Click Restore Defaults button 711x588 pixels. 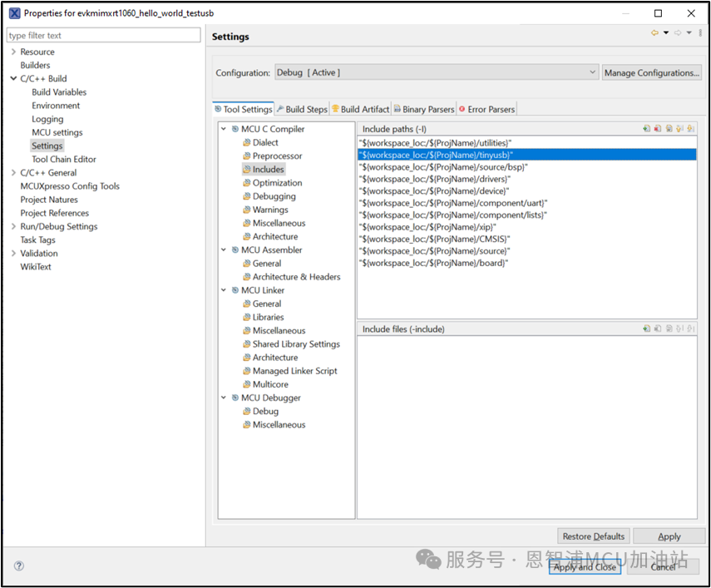[x=594, y=536]
